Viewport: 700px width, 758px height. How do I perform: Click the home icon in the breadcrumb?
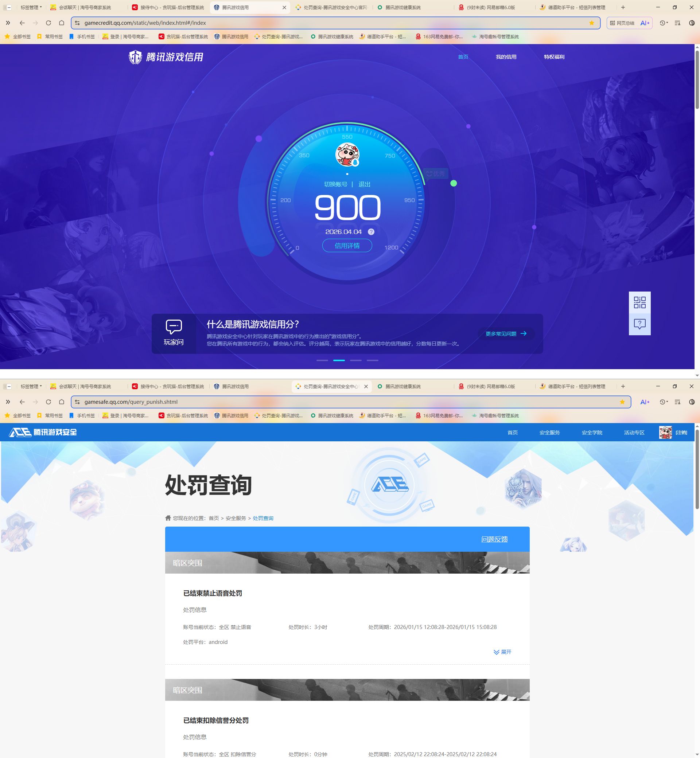(168, 518)
